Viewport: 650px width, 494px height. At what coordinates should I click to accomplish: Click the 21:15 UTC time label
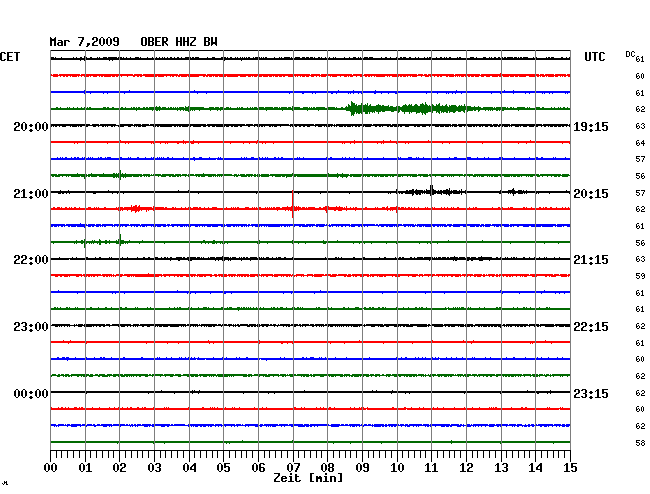coord(591,260)
